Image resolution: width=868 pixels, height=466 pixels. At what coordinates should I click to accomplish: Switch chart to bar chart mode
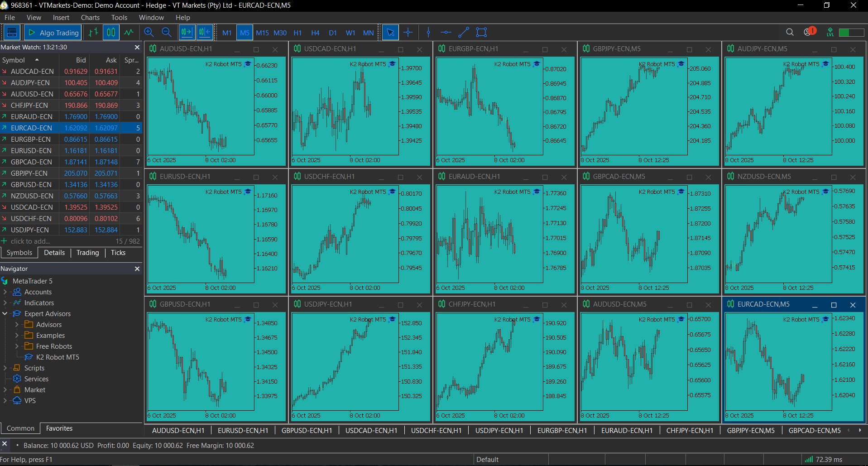93,33
